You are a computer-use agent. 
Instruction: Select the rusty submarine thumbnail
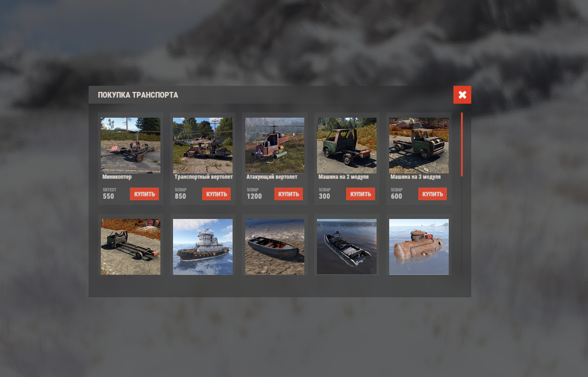coord(419,247)
